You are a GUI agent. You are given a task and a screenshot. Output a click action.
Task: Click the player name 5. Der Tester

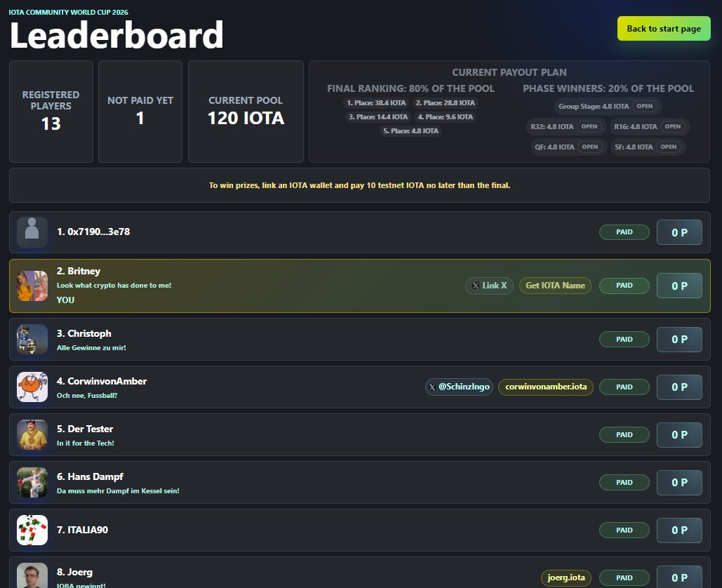click(x=85, y=429)
